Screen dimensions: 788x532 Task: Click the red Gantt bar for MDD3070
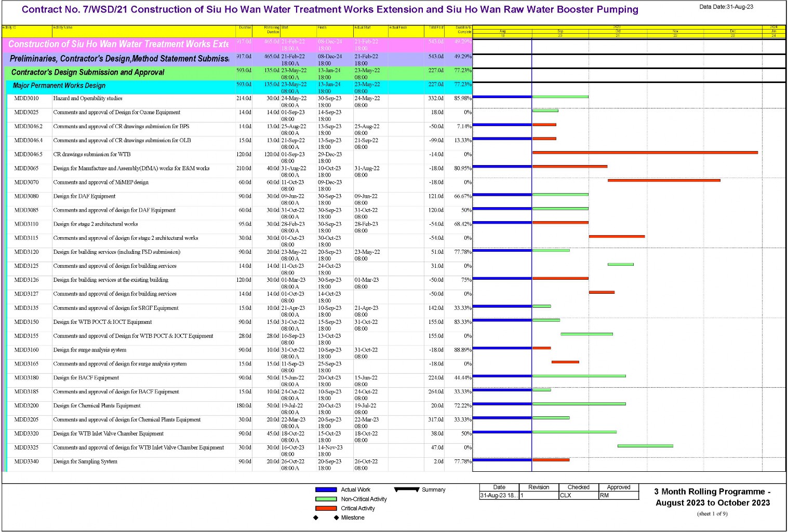(664, 181)
